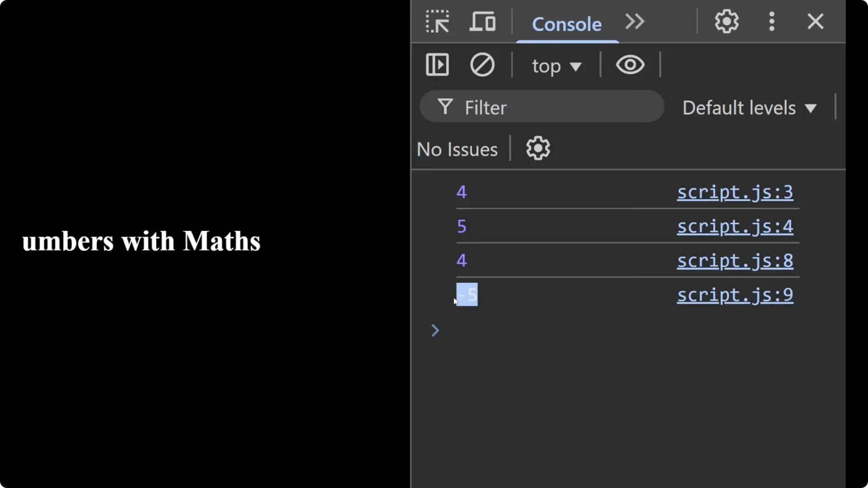The image size is (868, 488).
Task: Open script.js line 3 source link
Action: point(735,192)
